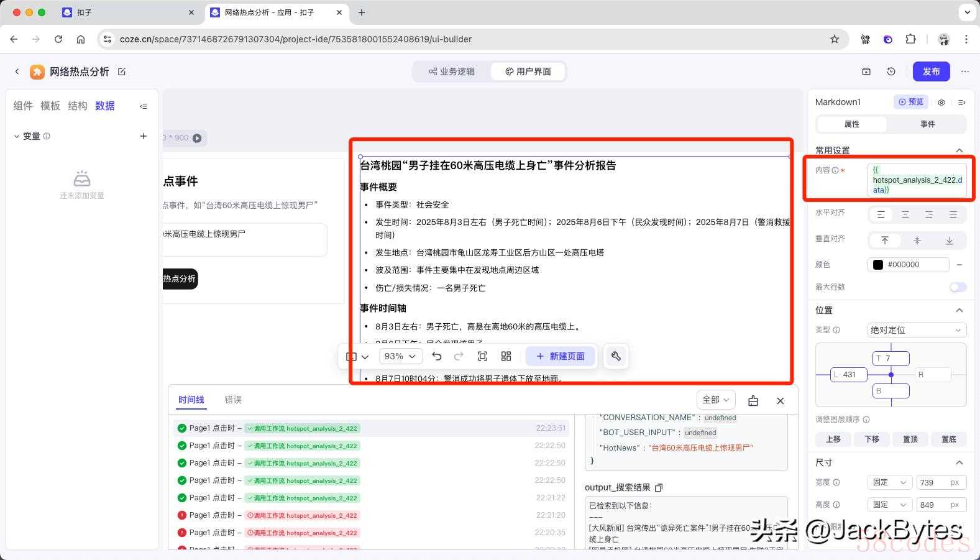The width and height of the screenshot is (980, 560).
Task: Switch to the 业务逻辑 tab
Action: (x=452, y=71)
